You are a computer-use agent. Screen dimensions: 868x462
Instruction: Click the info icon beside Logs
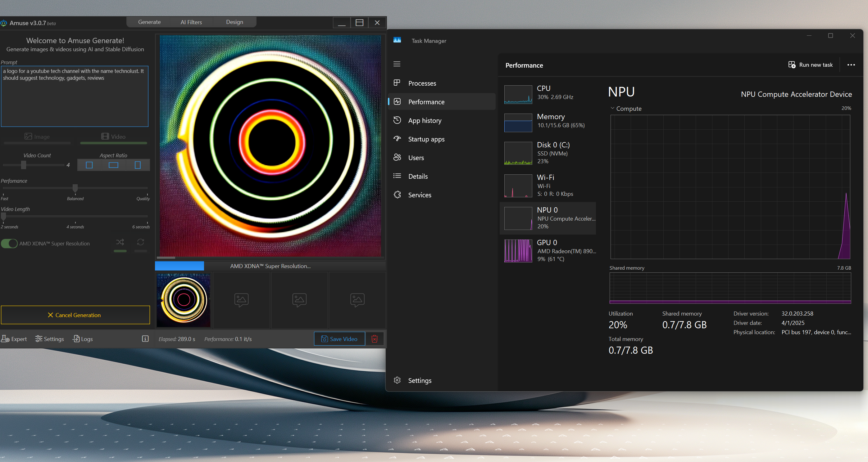pos(145,339)
